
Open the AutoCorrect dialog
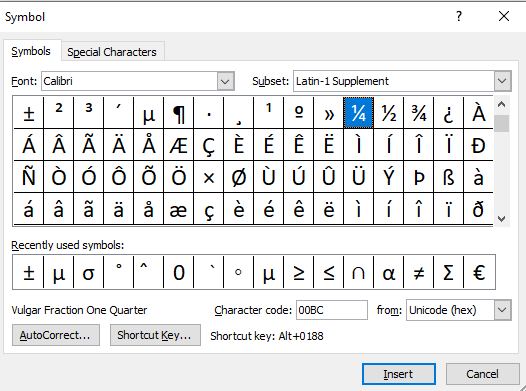pyautogui.click(x=56, y=335)
